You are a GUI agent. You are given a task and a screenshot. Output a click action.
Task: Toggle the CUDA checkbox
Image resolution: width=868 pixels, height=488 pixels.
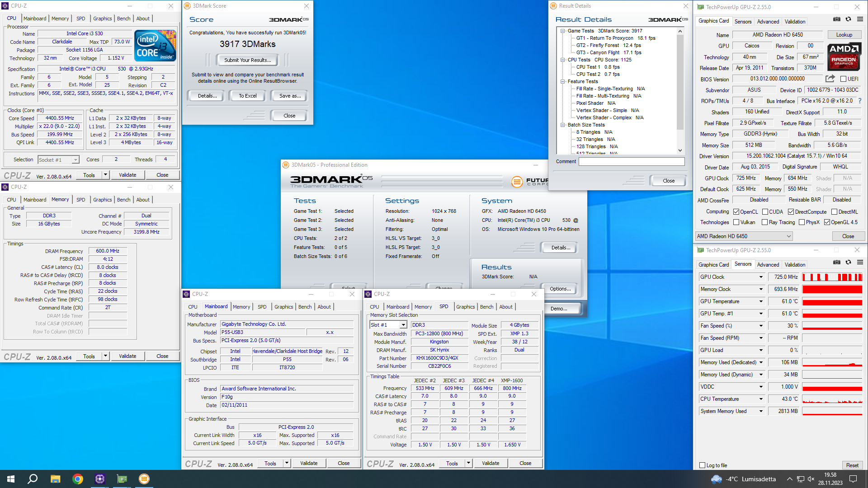[765, 212]
